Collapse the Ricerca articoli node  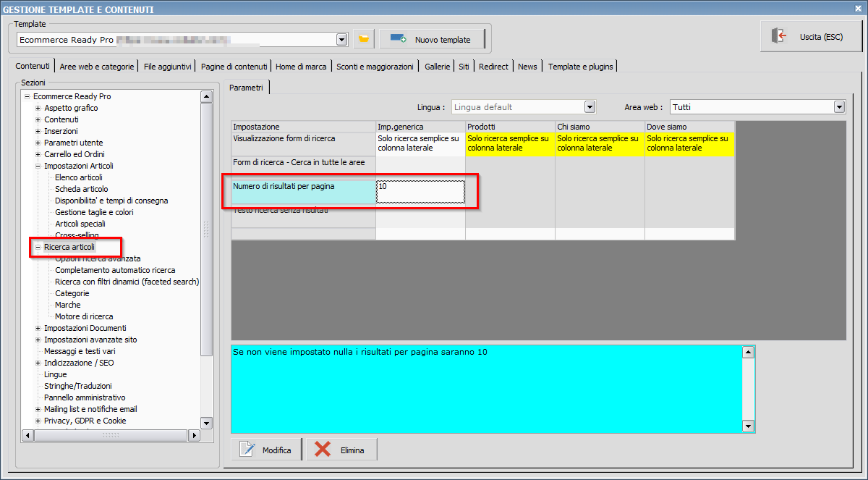[38, 247]
